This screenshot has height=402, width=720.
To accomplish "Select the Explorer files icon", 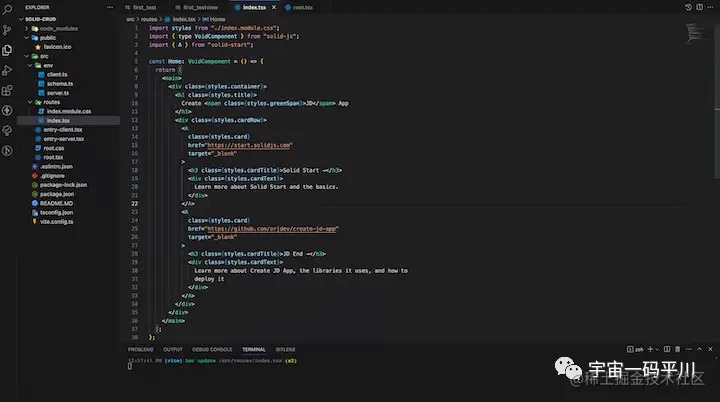I will (7, 50).
